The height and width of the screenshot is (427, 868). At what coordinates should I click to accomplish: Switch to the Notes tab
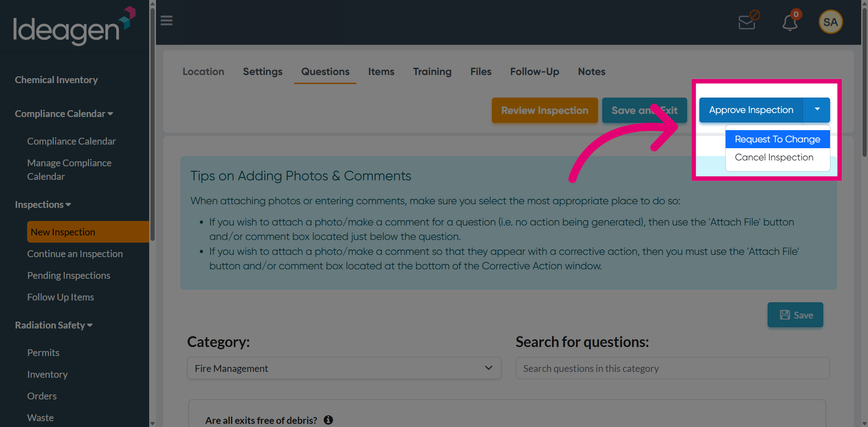point(591,71)
